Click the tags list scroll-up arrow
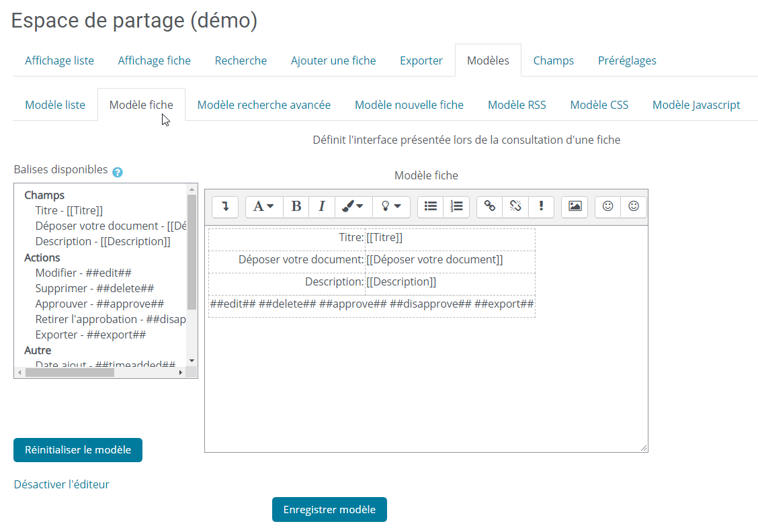758x532 pixels. click(192, 189)
